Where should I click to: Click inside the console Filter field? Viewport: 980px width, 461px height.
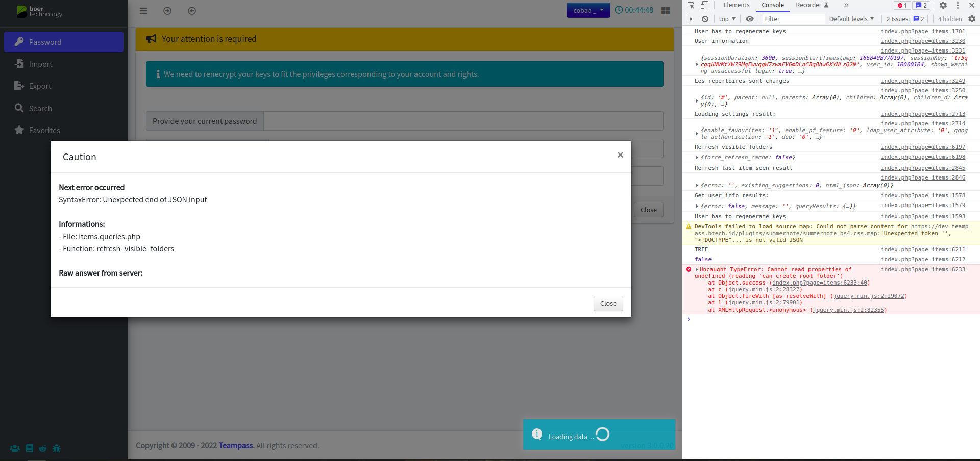point(793,19)
